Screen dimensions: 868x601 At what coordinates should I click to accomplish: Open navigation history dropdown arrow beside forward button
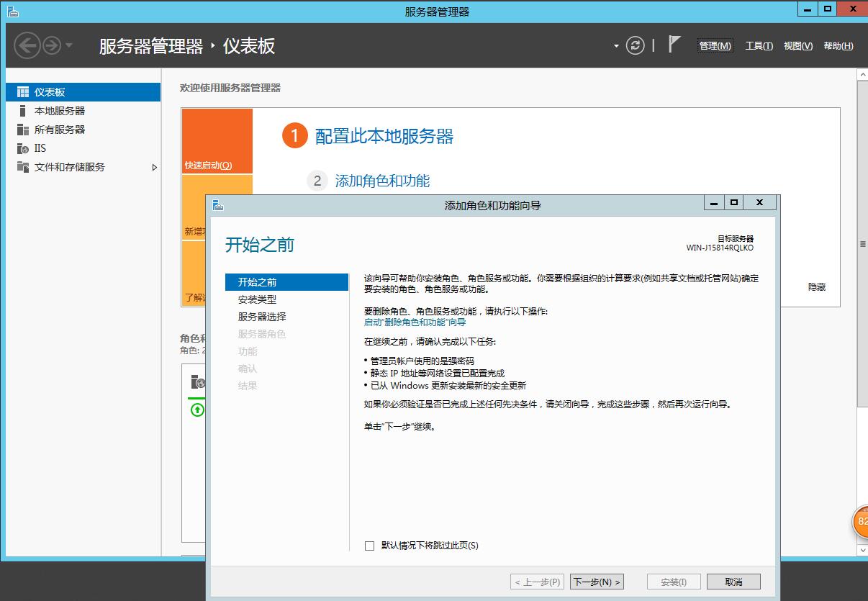click(x=69, y=46)
